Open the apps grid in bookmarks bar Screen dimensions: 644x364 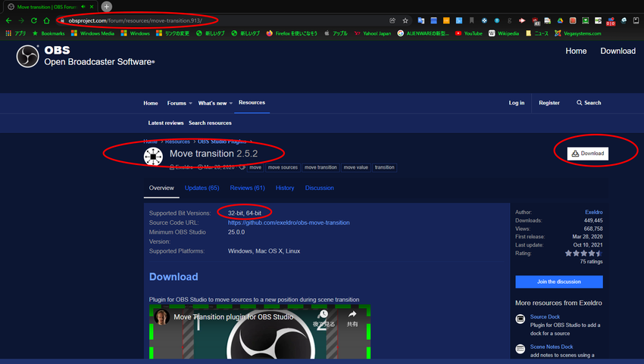pos(8,33)
